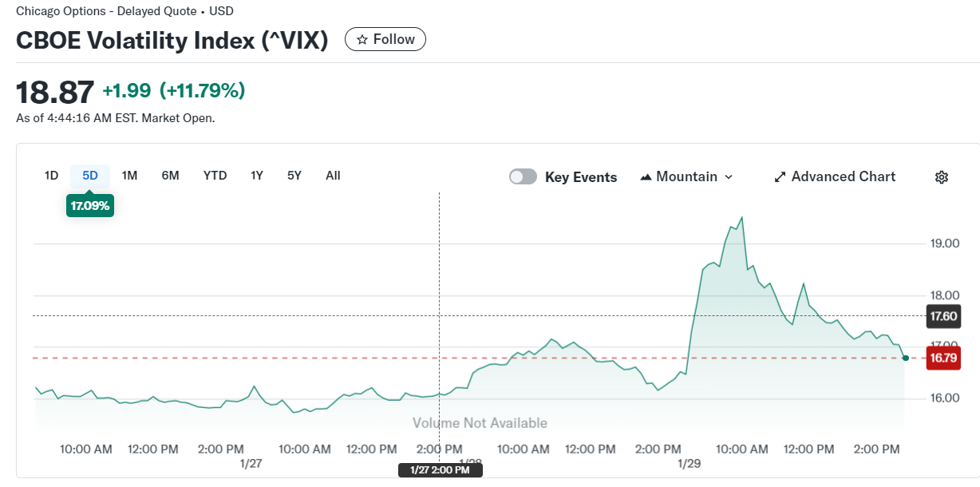The height and width of the screenshot is (487, 980).
Task: Select the 5D time range tab
Action: pos(90,176)
